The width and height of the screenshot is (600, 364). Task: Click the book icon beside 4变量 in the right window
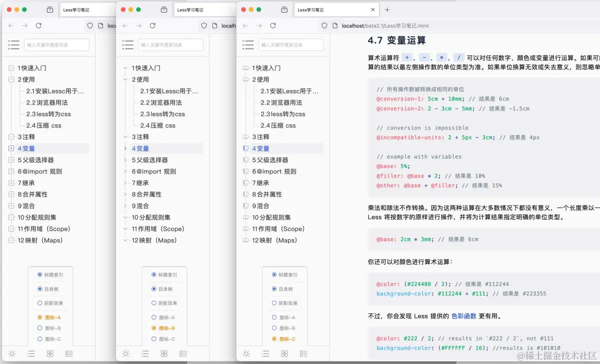coord(245,148)
